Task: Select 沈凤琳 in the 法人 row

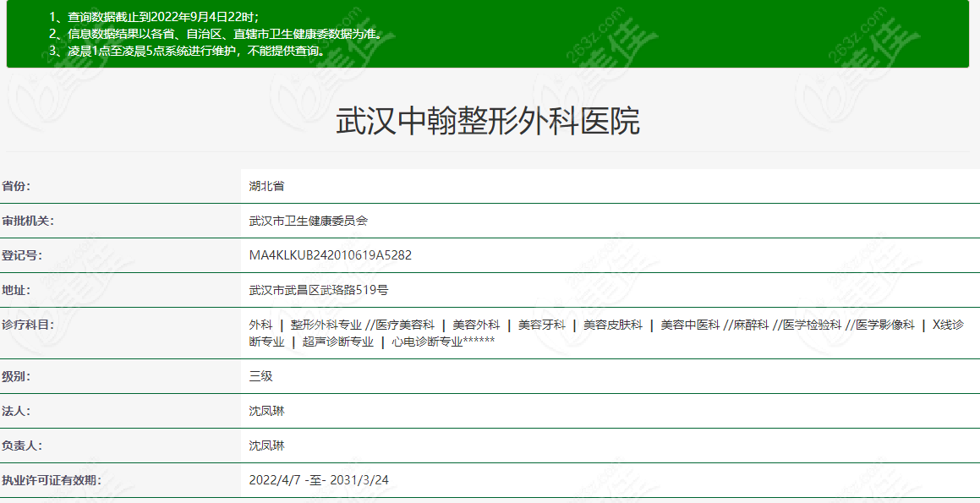Action: coord(267,411)
